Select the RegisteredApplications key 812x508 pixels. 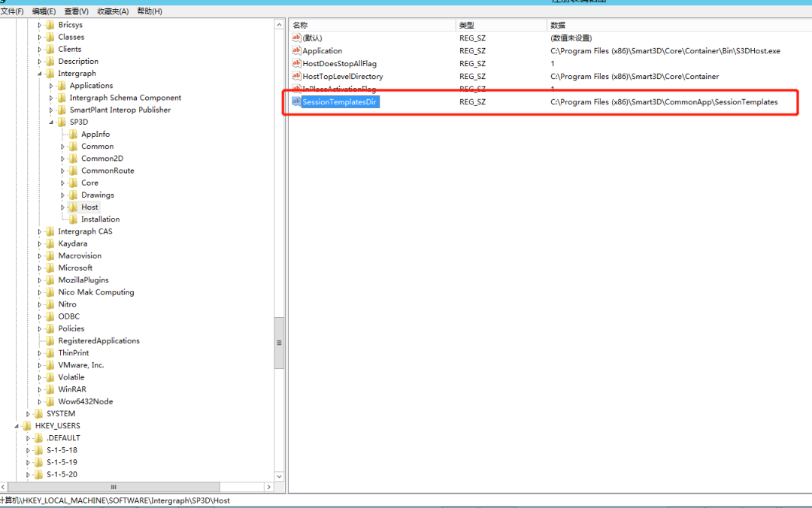coord(99,340)
